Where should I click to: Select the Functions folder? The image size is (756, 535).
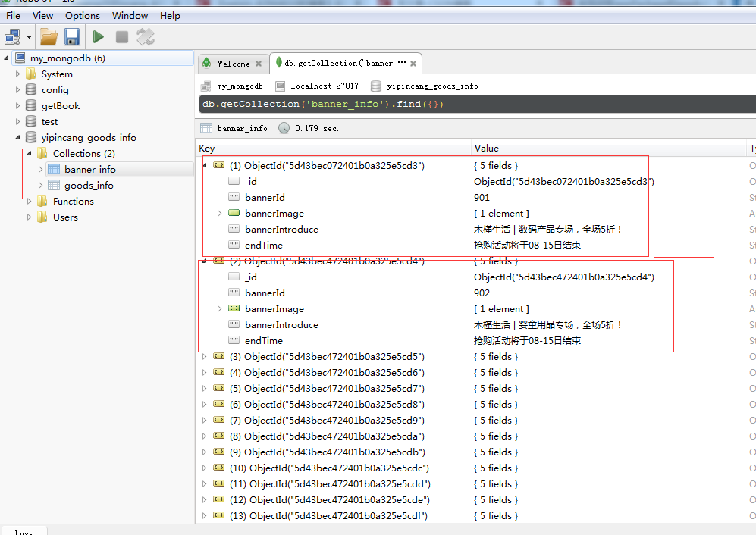point(74,201)
